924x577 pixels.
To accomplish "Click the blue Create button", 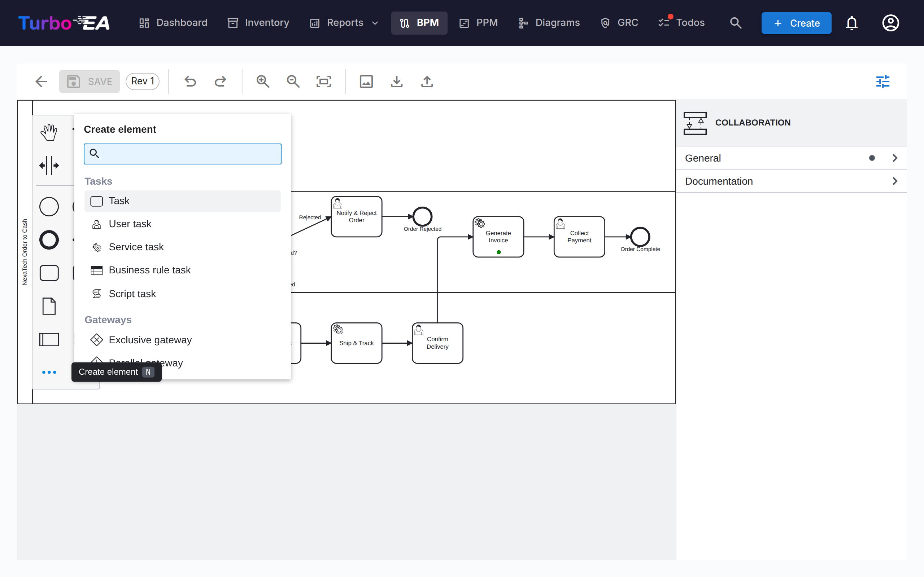I will 796,23.
